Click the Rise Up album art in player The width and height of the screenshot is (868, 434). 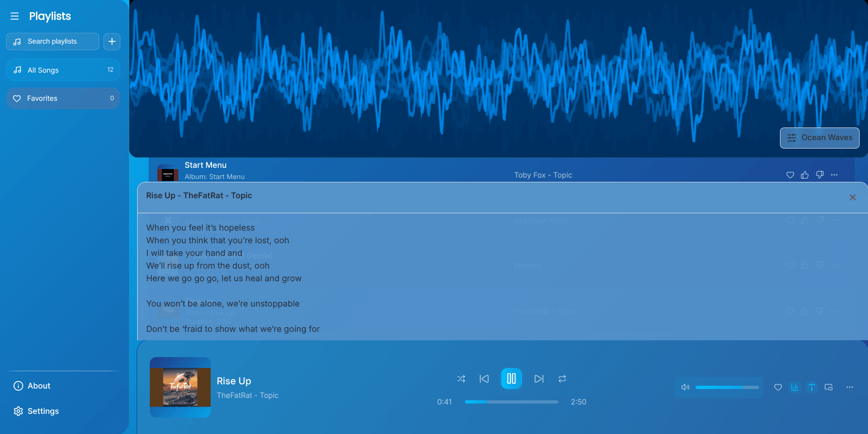(180, 387)
